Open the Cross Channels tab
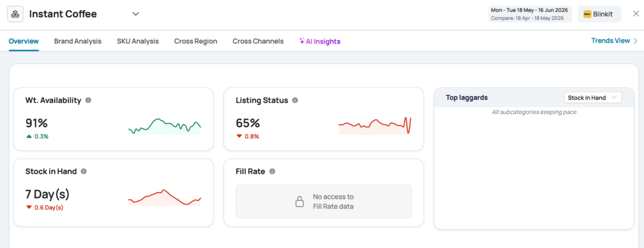Viewport: 644px width, 248px height. click(x=258, y=41)
